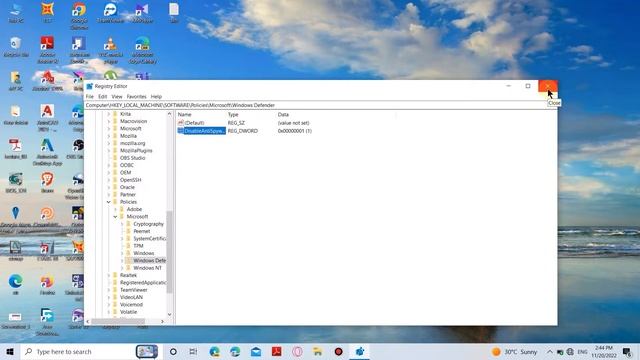Select Brave browser desktop shortcut

pyautogui.click(x=47, y=182)
